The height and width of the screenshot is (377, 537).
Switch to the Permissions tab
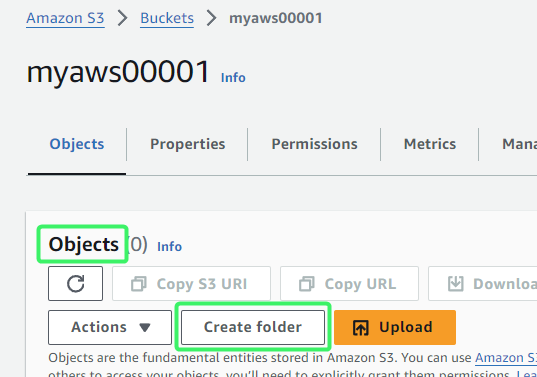pyautogui.click(x=314, y=144)
